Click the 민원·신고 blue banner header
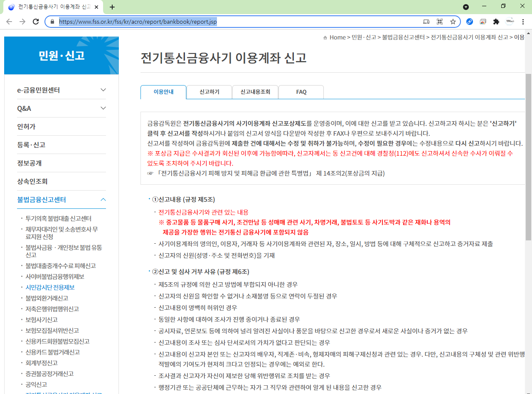 62,55
